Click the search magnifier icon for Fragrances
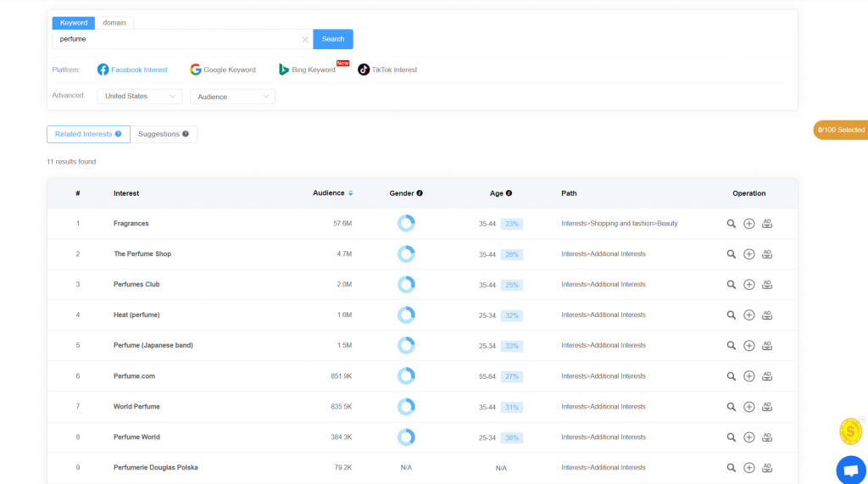The height and width of the screenshot is (484, 868). click(x=732, y=224)
